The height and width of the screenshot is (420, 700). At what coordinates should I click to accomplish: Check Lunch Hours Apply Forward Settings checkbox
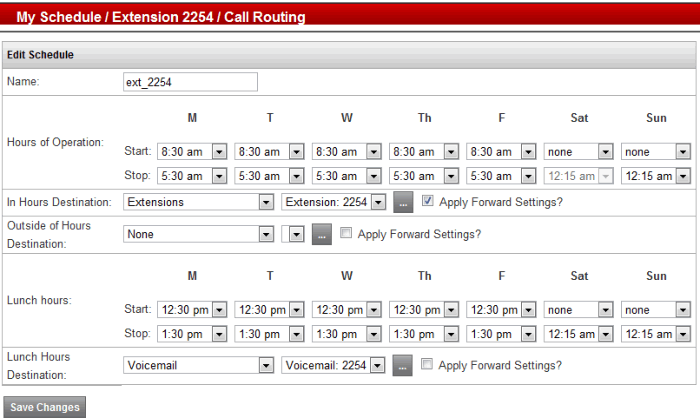(427, 364)
